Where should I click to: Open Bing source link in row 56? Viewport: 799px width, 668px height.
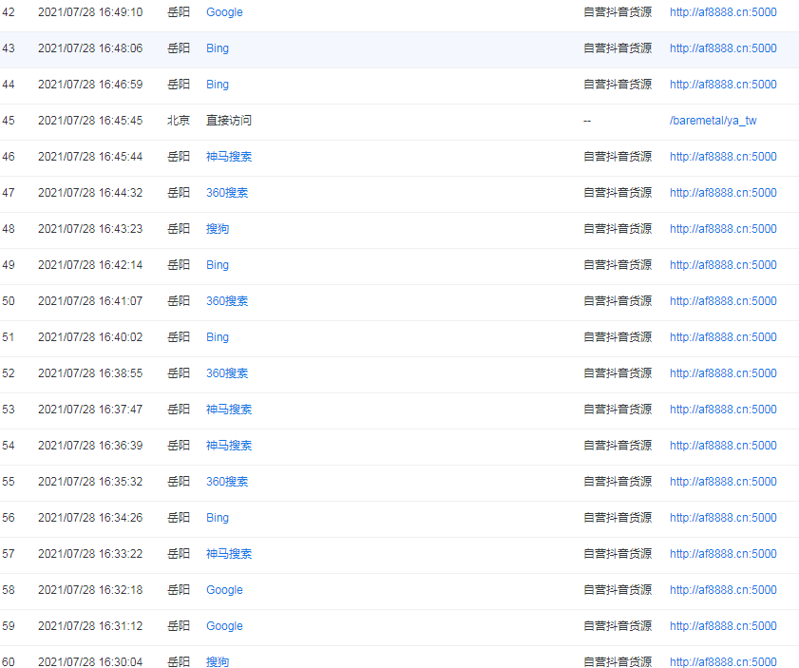[x=218, y=518]
